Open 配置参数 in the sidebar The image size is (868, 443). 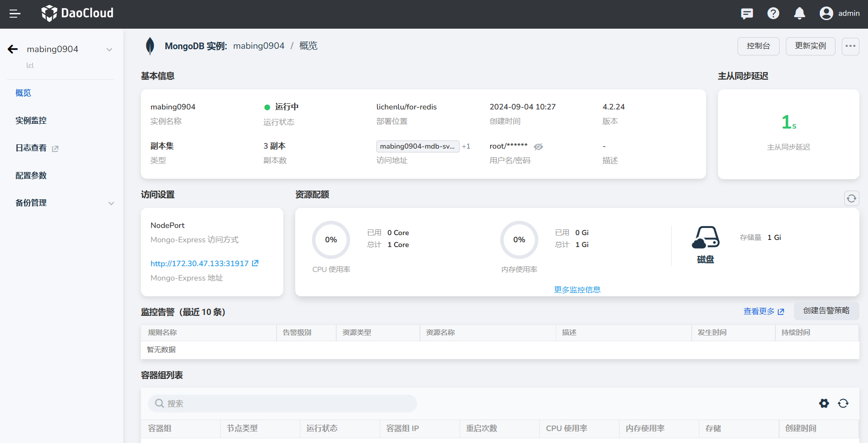[31, 175]
